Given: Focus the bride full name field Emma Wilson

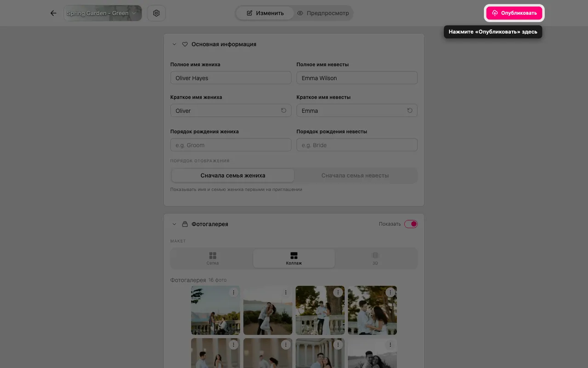Looking at the screenshot, I should [x=357, y=78].
